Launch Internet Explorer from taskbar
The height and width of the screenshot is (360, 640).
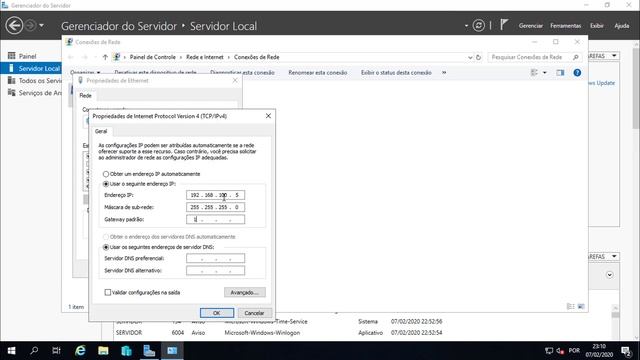(80, 351)
